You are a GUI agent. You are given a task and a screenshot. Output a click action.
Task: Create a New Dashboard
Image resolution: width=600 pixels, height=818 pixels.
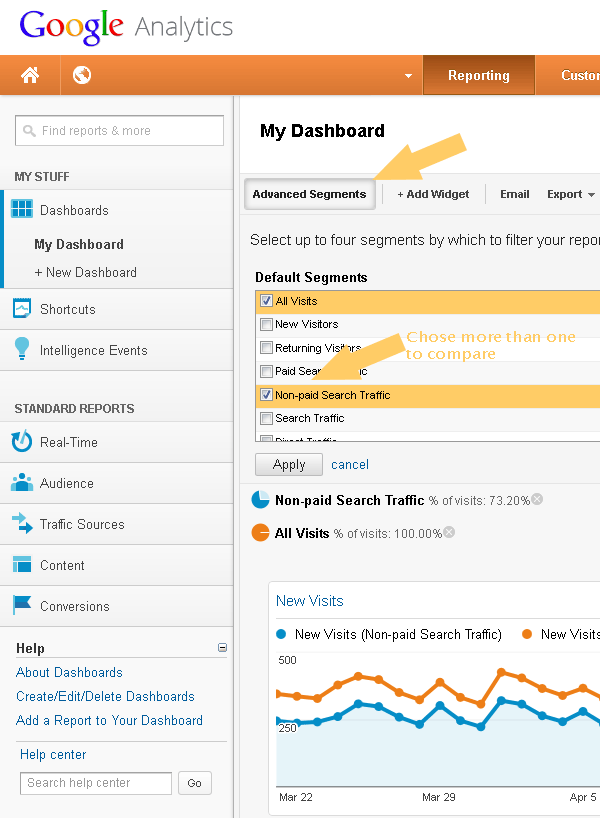pos(86,272)
